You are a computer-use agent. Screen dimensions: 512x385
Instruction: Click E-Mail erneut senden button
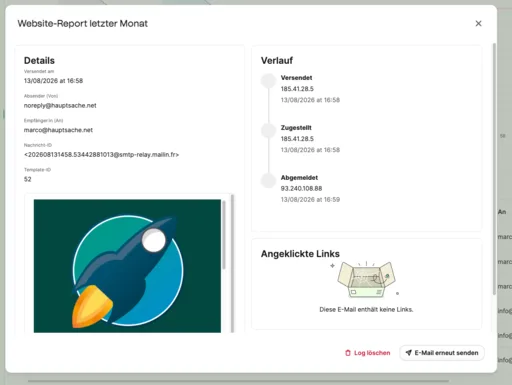tap(442, 353)
